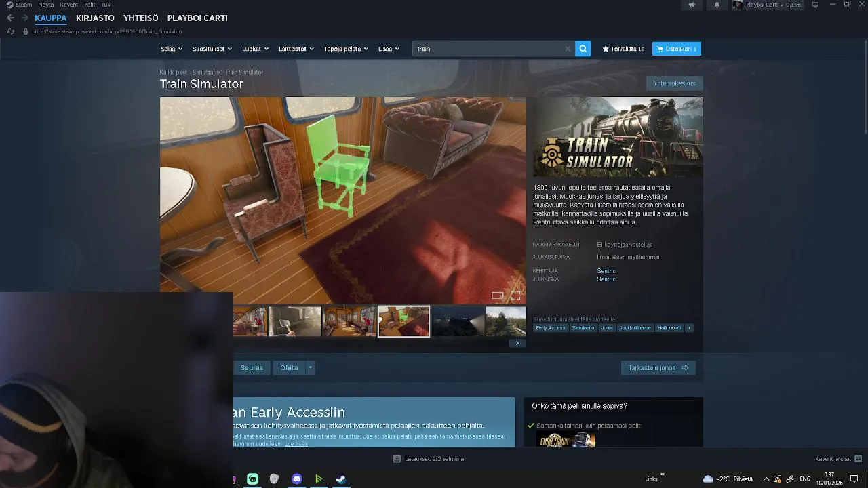Click the Ohita ignore button

click(290, 367)
